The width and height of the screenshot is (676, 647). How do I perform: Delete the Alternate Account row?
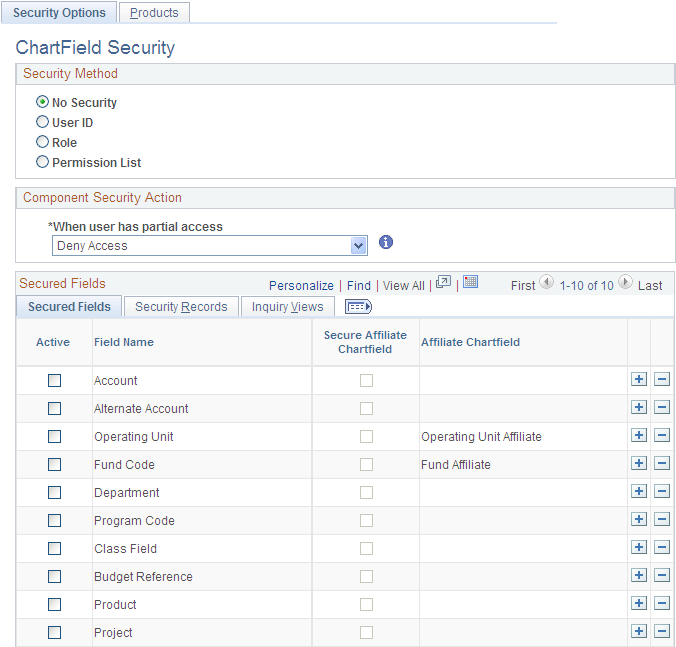coord(661,407)
